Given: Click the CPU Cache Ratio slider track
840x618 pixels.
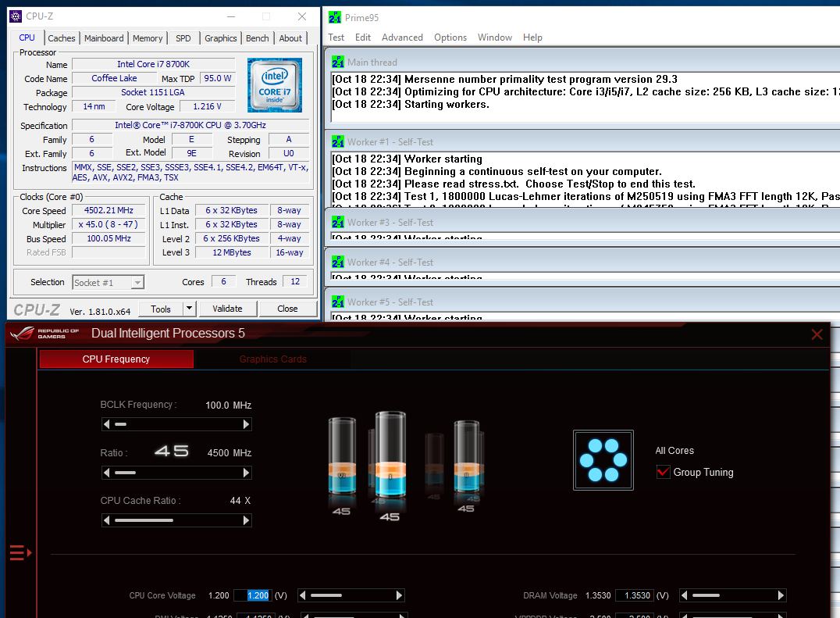Looking at the screenshot, I should [x=176, y=520].
